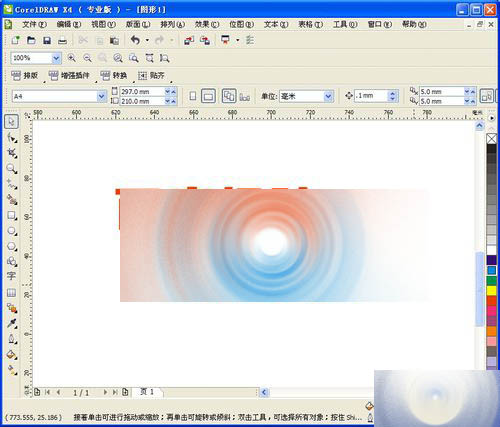500x427 pixels.
Task: Toggle apply layout to current page only
Action: coord(244,97)
